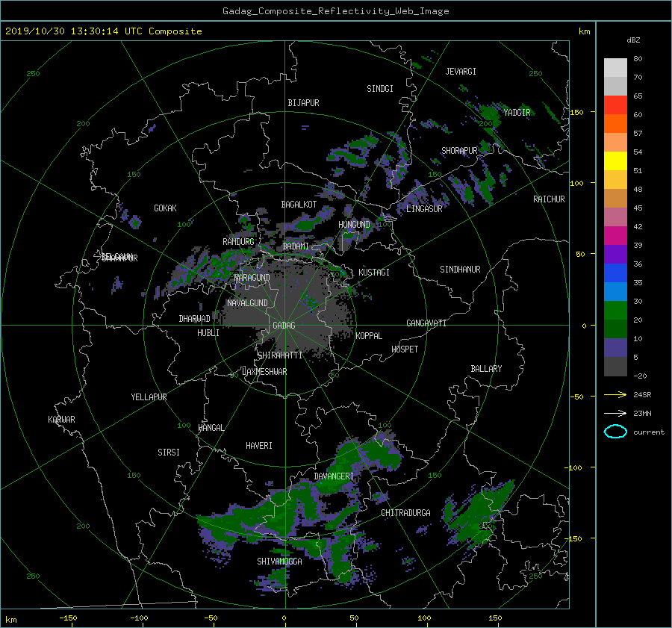672x628 pixels.
Task: Click the KUSTAGI city label
Action: click(374, 273)
